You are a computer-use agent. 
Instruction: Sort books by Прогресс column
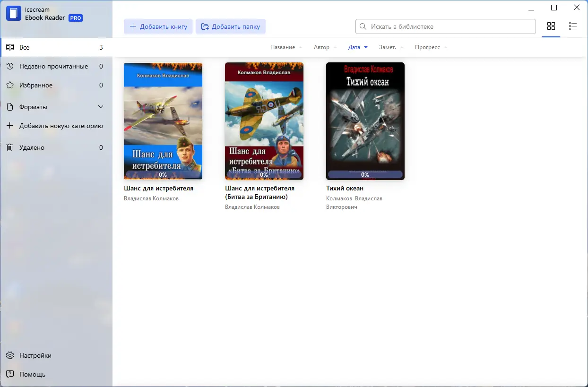pyautogui.click(x=431, y=47)
